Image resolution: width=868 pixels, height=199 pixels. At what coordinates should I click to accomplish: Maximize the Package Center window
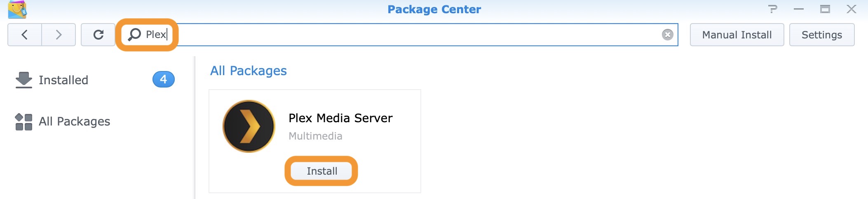tap(825, 9)
